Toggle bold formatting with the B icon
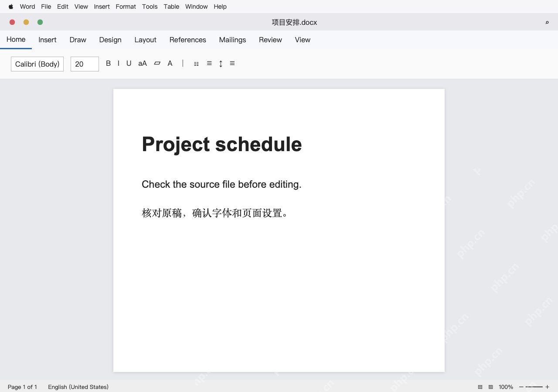Screen dimensions: 558x392 pyautogui.click(x=108, y=64)
